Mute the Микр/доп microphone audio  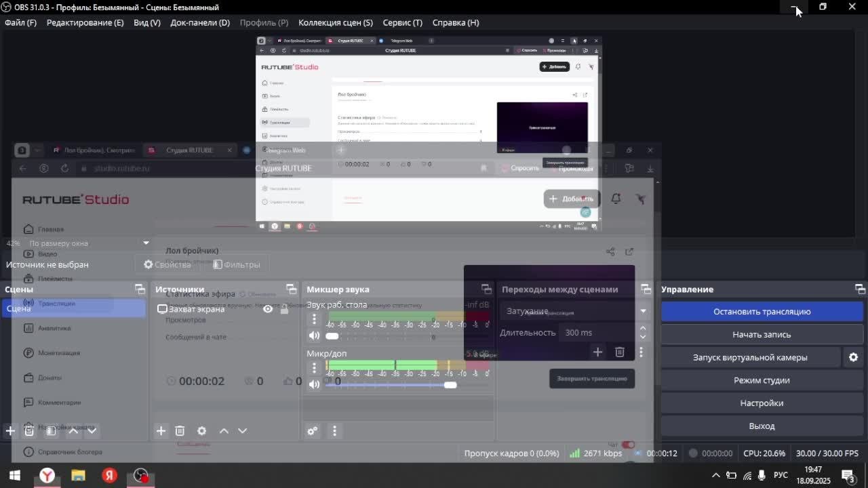pyautogui.click(x=314, y=384)
